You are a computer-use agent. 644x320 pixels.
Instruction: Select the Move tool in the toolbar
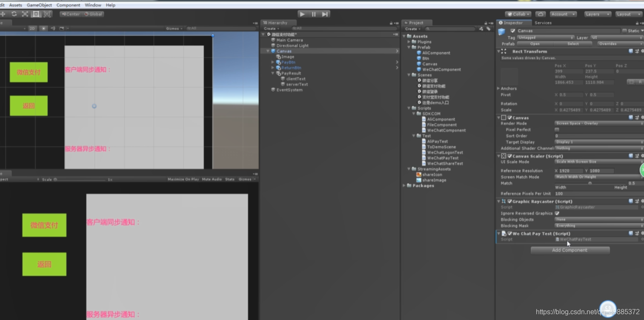tap(3, 14)
